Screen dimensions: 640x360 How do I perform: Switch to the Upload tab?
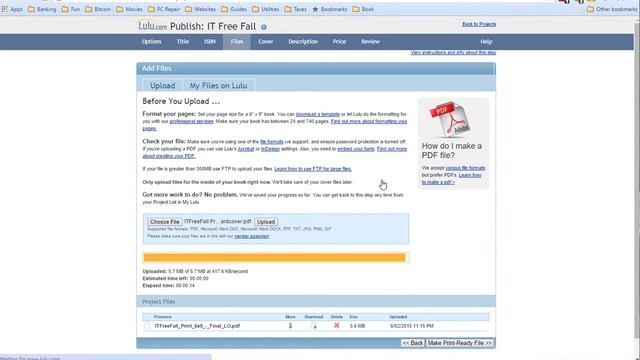click(162, 85)
